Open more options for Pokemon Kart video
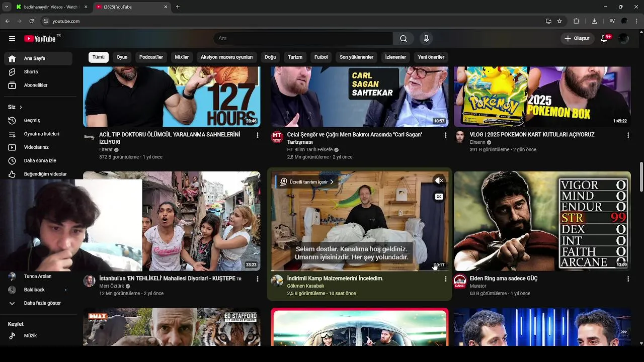Screen dimensions: 644x362 coord(628,135)
